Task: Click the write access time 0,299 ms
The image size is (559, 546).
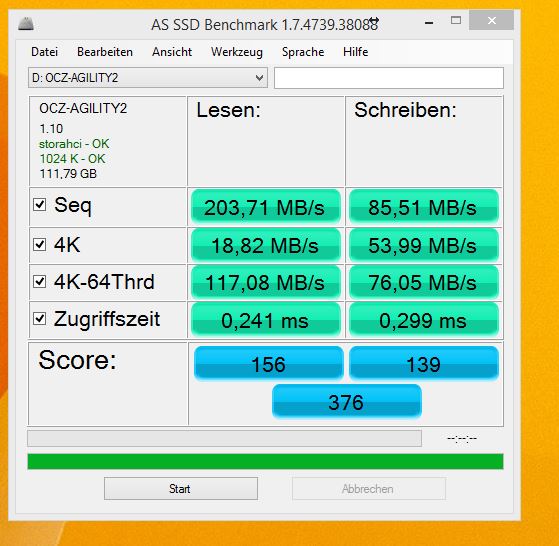Action: tap(424, 320)
